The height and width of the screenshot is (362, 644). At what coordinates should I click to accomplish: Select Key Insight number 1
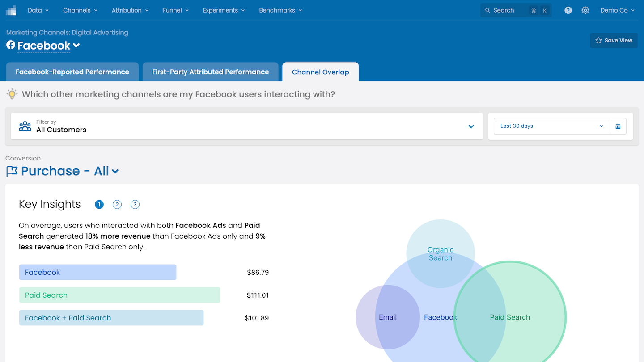[99, 205]
